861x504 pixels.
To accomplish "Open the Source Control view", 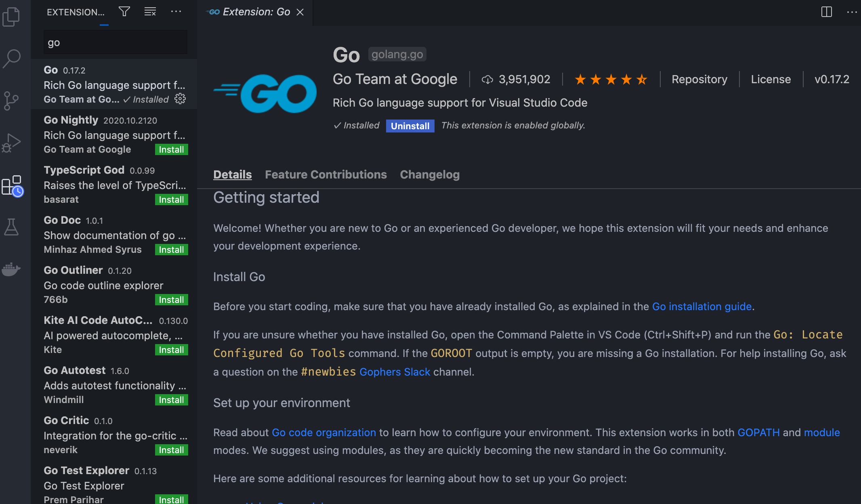I will coord(11,101).
